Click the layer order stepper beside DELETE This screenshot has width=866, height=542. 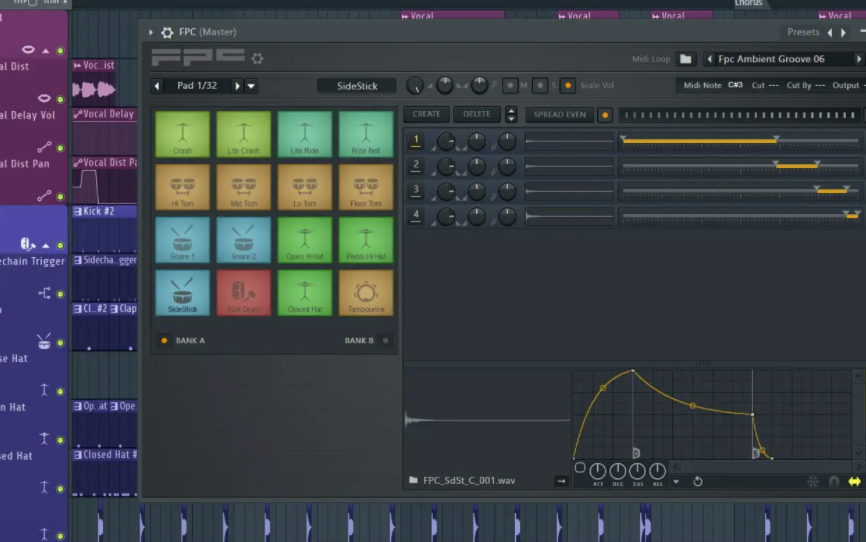tap(511, 114)
